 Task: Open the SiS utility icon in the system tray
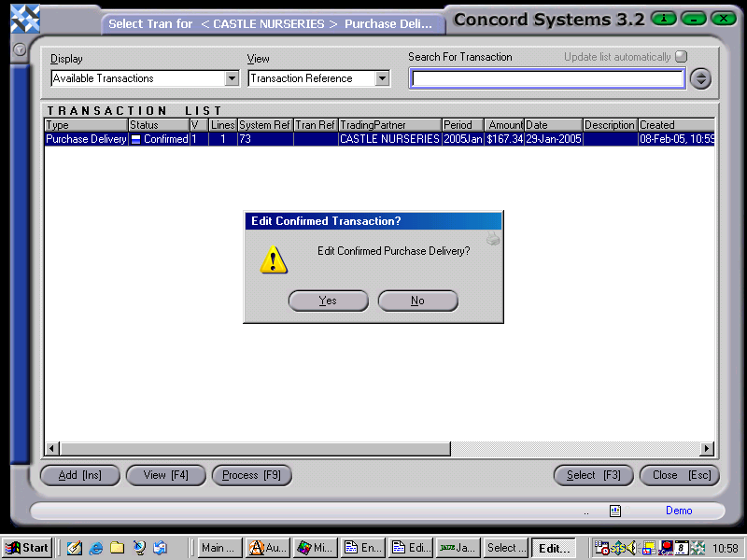pos(617,549)
